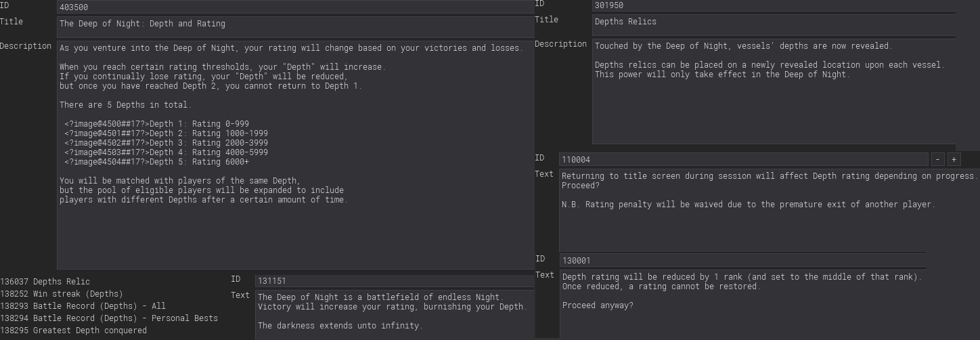
Task: Click the line 'Depth 2: Rating 1000-1999'
Action: tap(166, 133)
